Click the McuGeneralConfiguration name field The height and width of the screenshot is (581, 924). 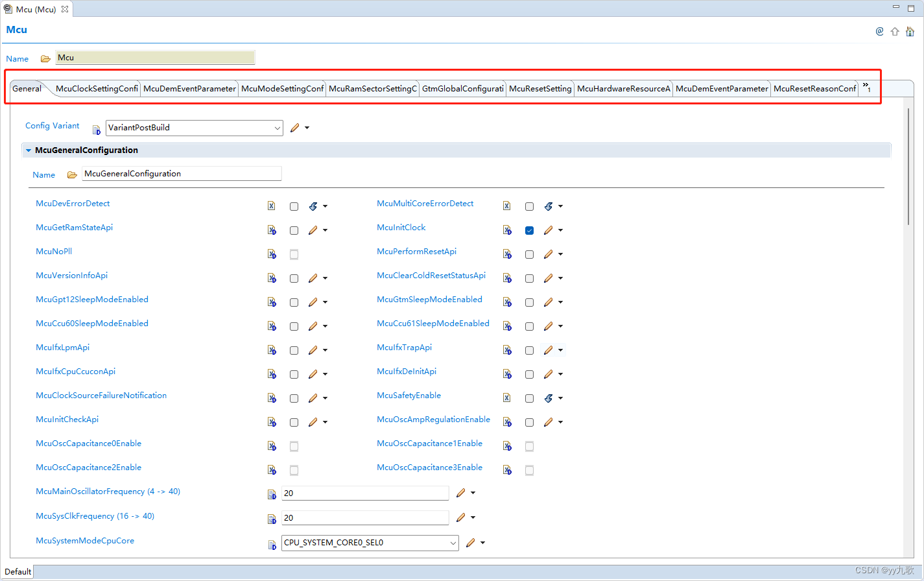(182, 174)
